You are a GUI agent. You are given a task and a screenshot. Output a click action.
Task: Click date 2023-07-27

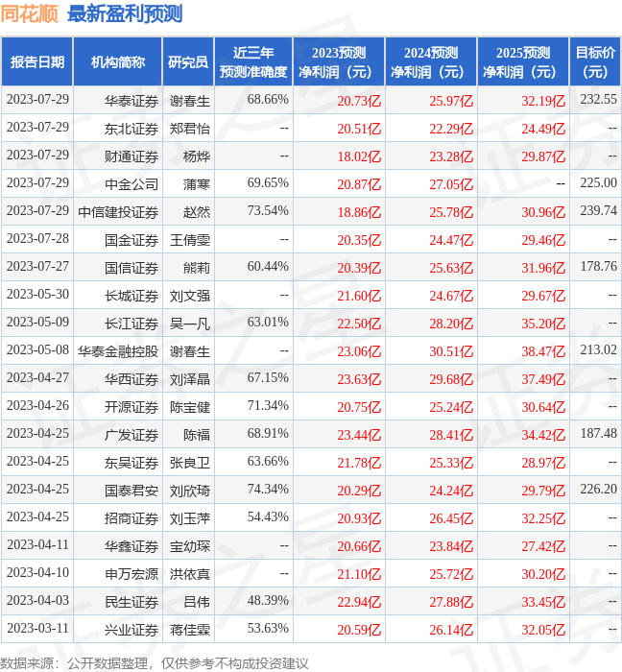click(x=37, y=267)
